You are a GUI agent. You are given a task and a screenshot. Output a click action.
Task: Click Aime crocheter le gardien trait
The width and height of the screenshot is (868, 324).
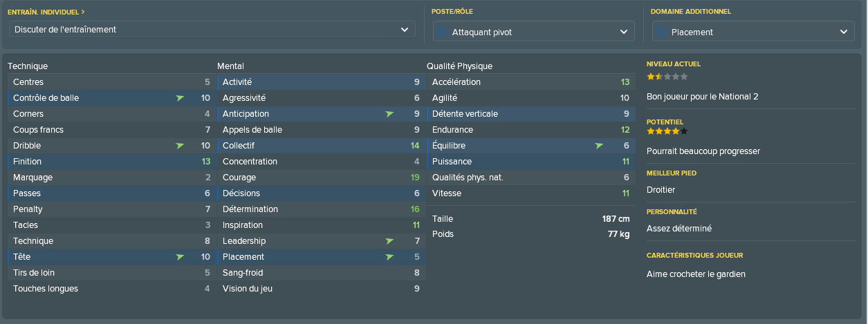696,274
